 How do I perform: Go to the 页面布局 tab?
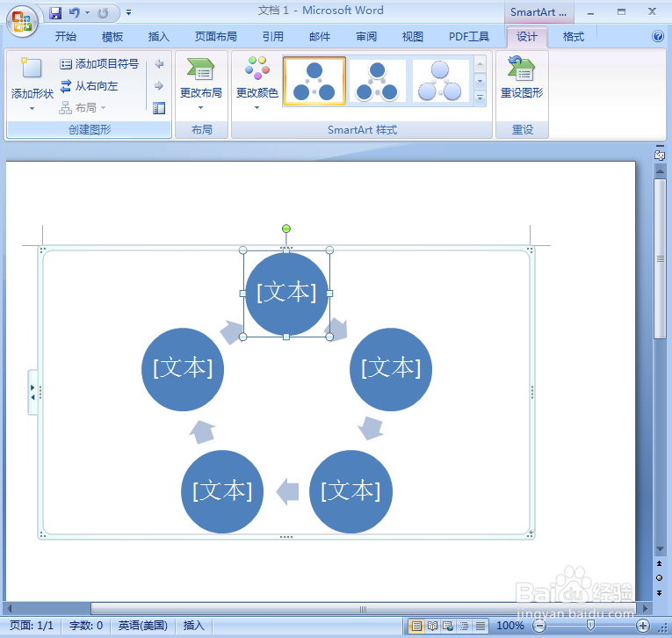pyautogui.click(x=215, y=37)
